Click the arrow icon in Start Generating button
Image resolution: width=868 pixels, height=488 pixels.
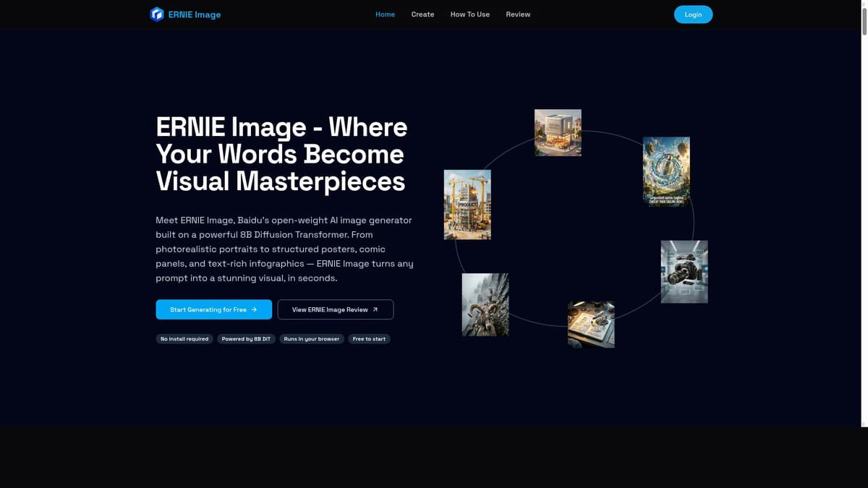point(254,309)
